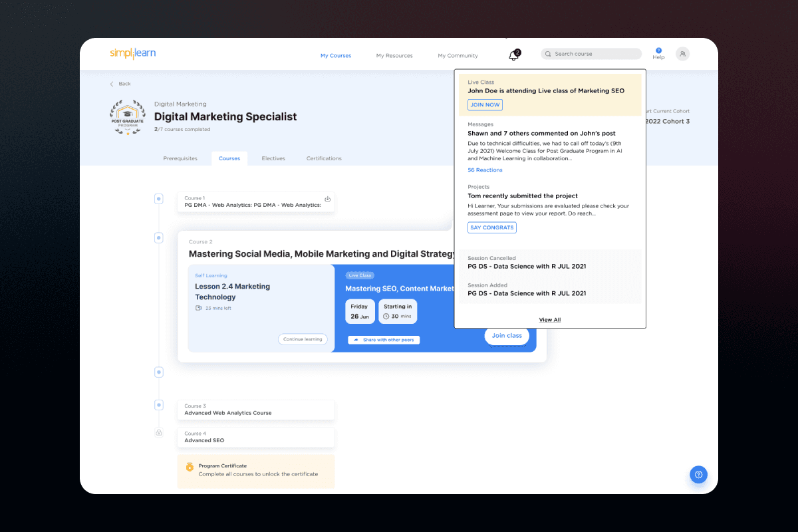The height and width of the screenshot is (532, 798).
Task: Open the John Doe live class notification
Action: pos(550,94)
